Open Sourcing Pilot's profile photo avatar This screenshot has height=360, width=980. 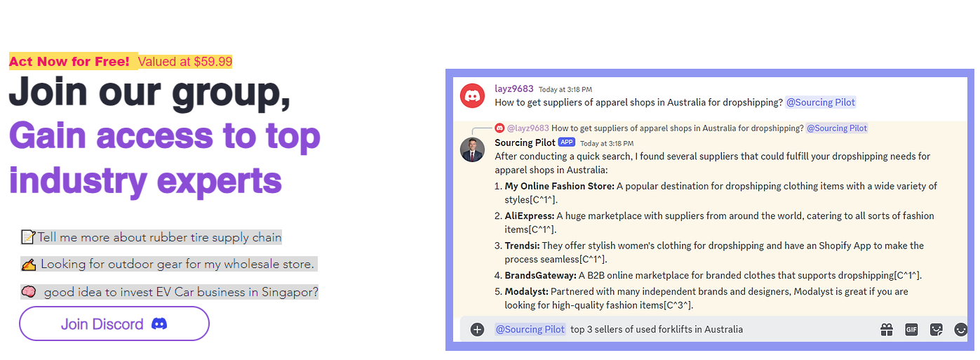pyautogui.click(x=472, y=149)
